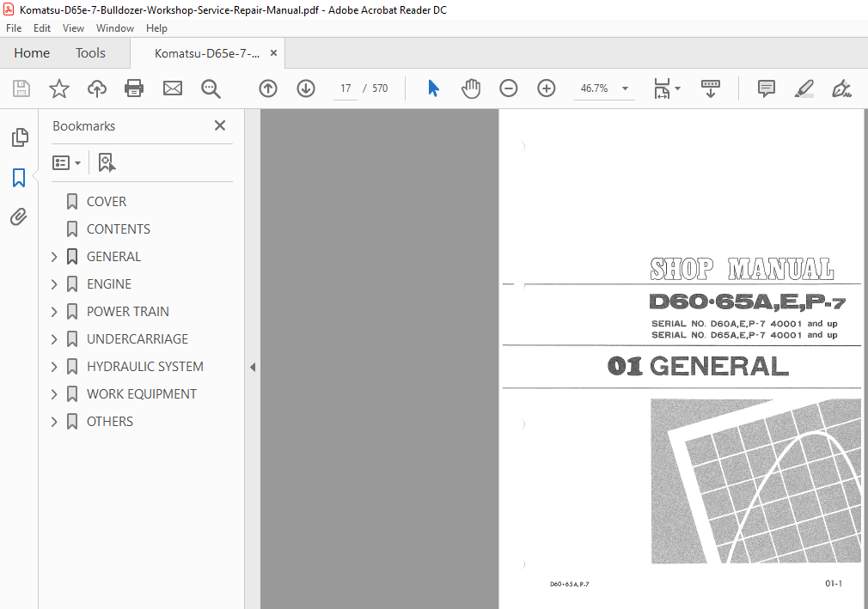Jump to the ENGINE bookmark
Screen dimensions: 868x609
[x=109, y=284]
